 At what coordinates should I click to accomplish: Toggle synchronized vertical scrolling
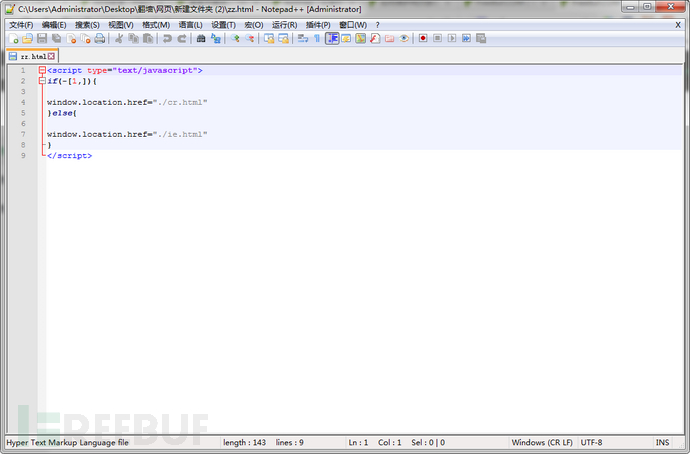pos(268,39)
